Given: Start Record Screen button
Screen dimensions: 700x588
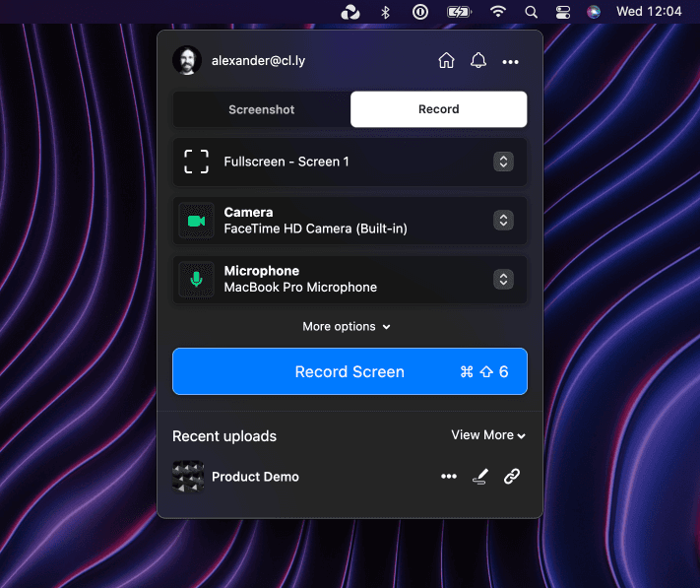Looking at the screenshot, I should coord(350,371).
